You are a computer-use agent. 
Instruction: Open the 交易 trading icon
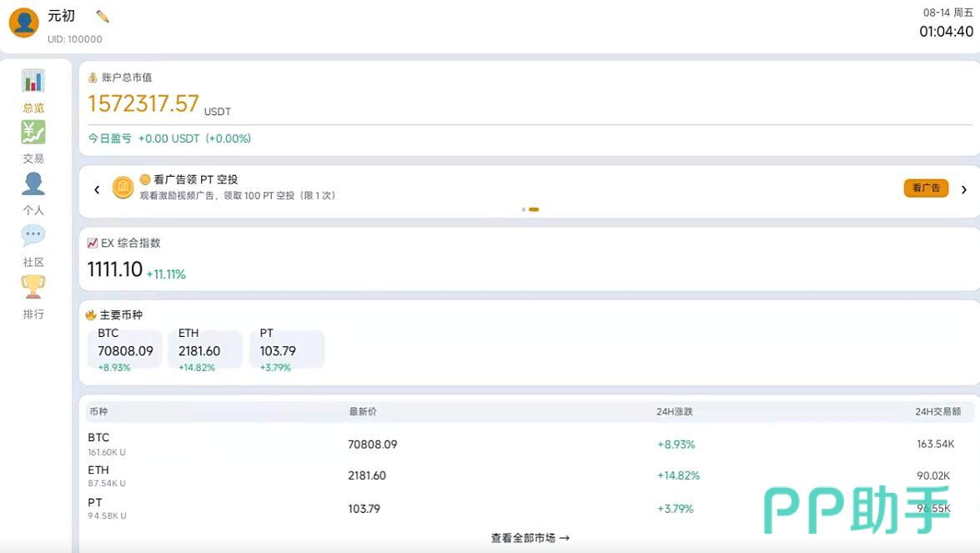(33, 133)
